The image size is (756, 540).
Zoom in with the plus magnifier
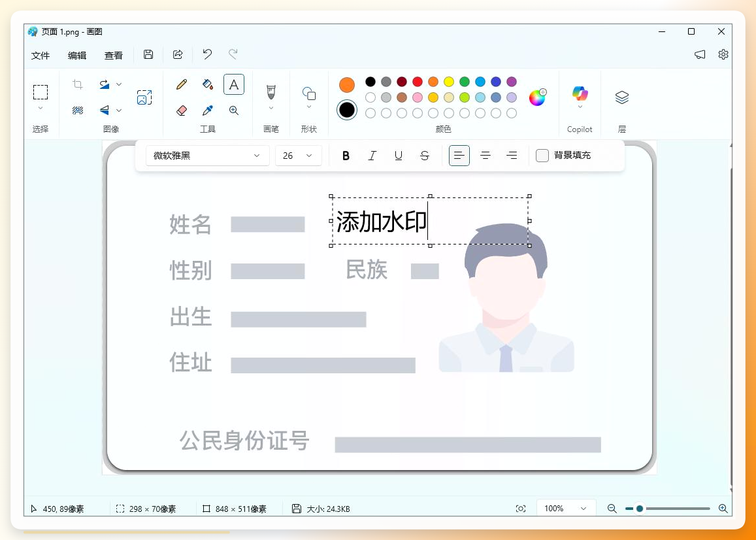tap(723, 509)
